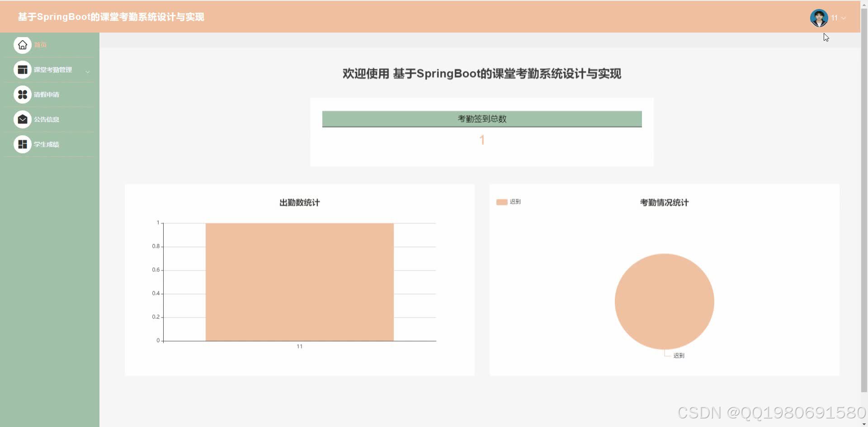Click the system title in the top banner
The height and width of the screenshot is (427, 868).
[x=111, y=17]
